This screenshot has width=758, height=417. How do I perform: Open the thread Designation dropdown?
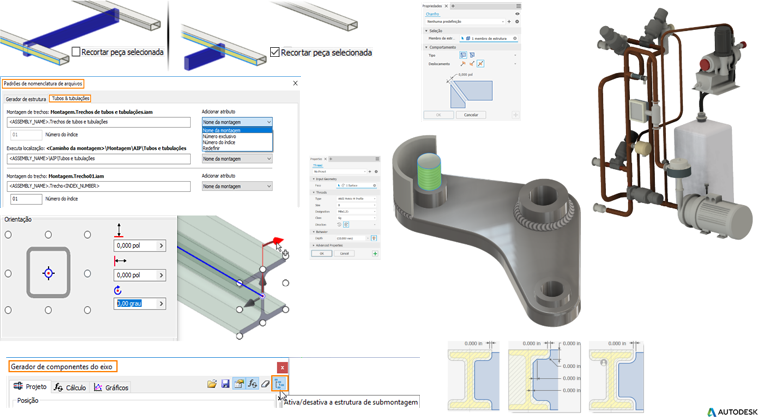(356, 212)
